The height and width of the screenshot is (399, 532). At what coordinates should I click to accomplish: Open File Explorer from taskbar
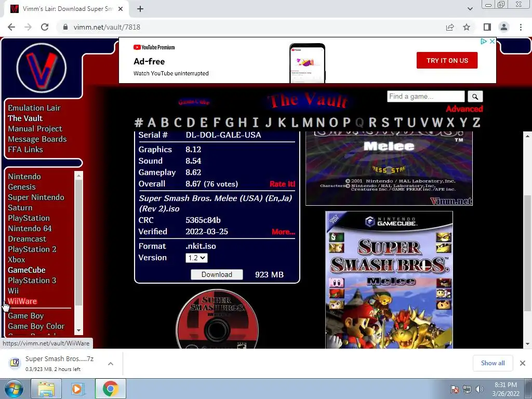(46, 389)
